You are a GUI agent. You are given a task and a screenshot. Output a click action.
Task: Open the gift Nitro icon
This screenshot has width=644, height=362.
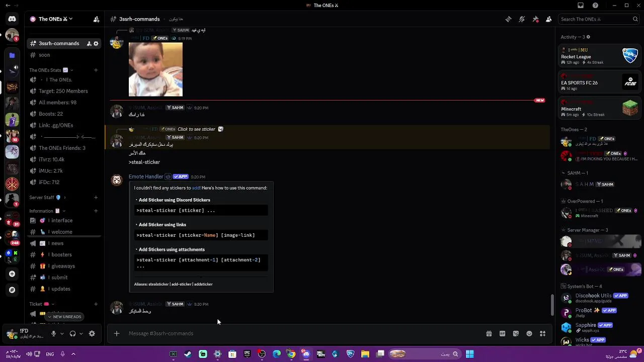tap(489, 333)
